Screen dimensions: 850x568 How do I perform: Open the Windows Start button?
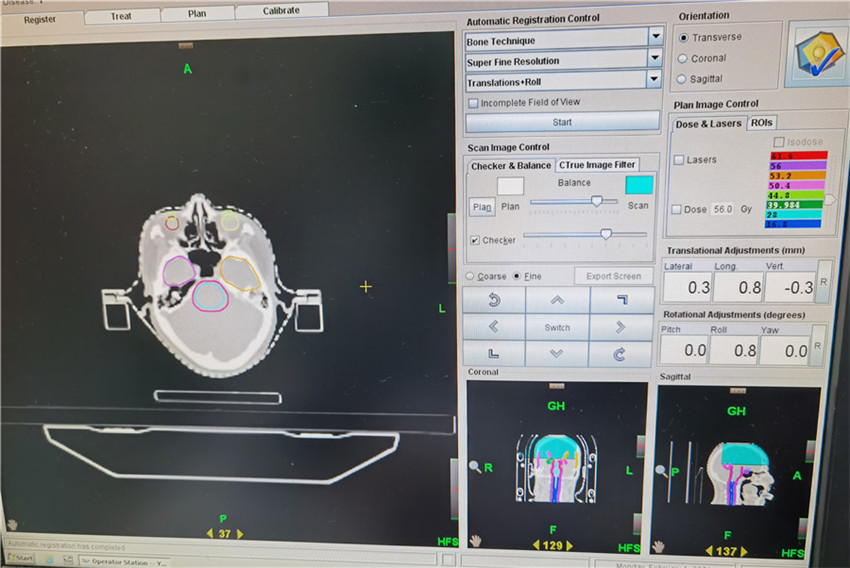[x=20, y=558]
